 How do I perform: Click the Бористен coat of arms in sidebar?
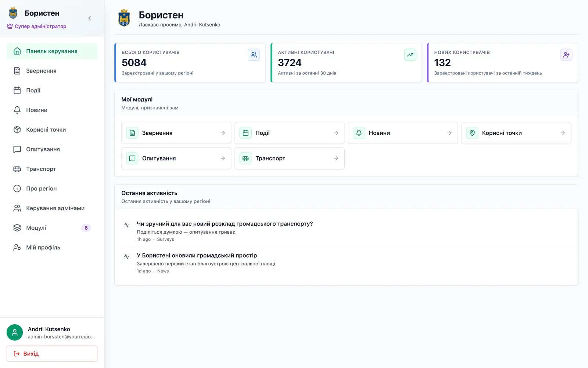point(13,13)
